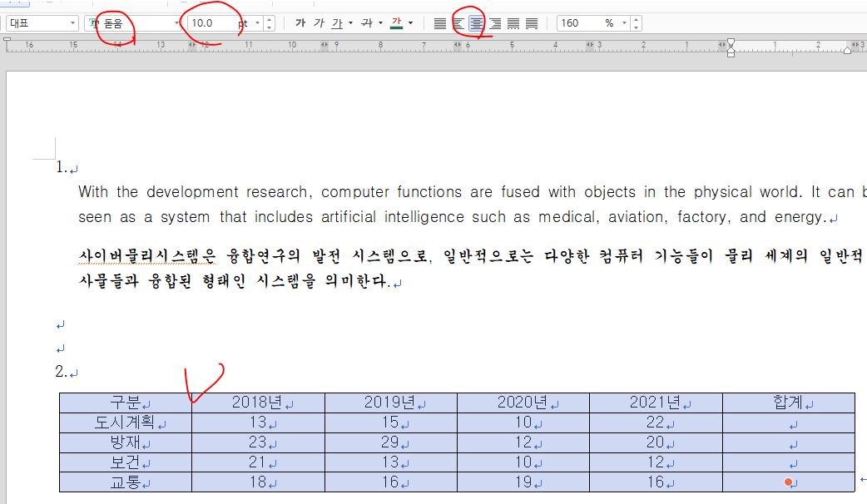Select the '교통' row label cell
This screenshot has width=867, height=504.
point(126,482)
